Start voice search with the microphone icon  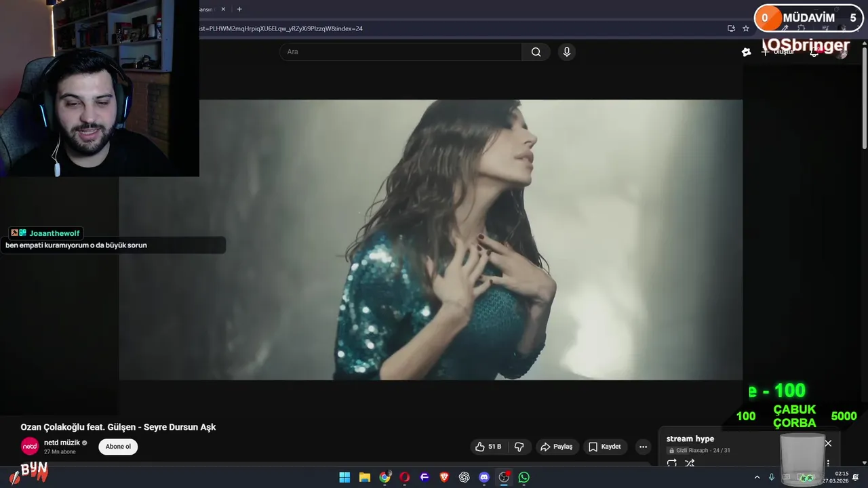[x=567, y=52]
